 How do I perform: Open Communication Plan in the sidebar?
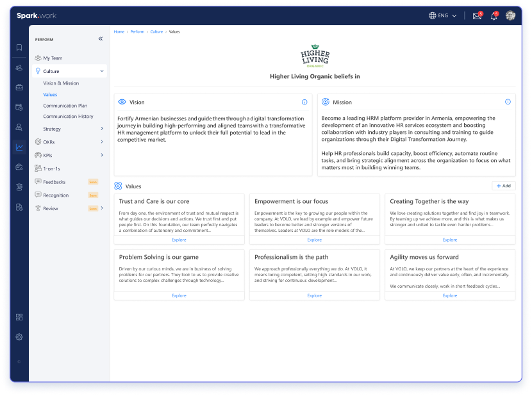(x=65, y=106)
